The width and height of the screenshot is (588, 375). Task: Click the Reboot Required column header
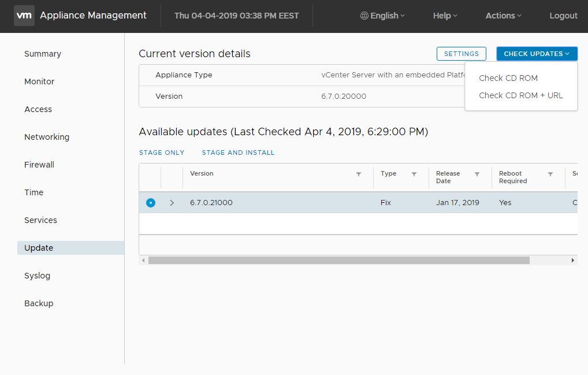pyautogui.click(x=513, y=177)
